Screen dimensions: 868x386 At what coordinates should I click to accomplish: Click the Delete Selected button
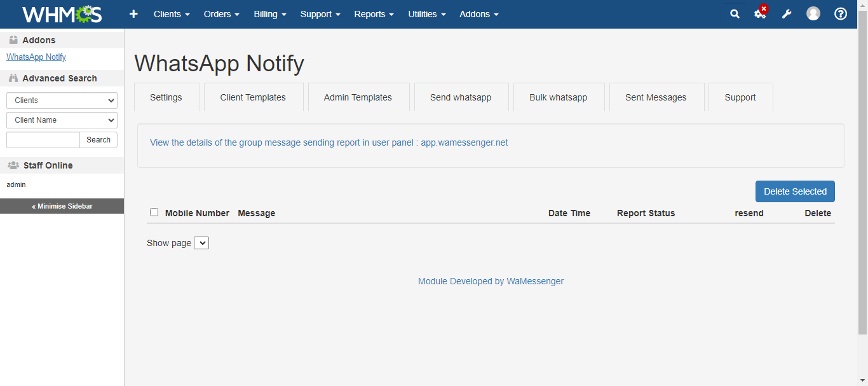[795, 191]
